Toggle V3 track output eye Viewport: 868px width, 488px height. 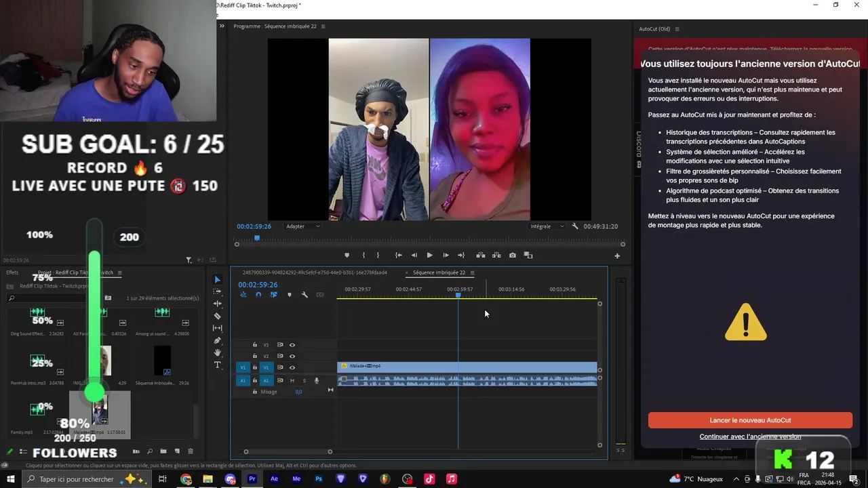pos(292,345)
